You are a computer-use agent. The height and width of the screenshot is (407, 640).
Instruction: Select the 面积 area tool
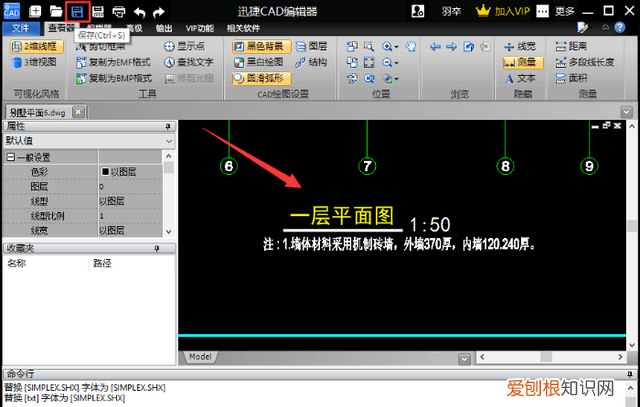click(x=571, y=78)
